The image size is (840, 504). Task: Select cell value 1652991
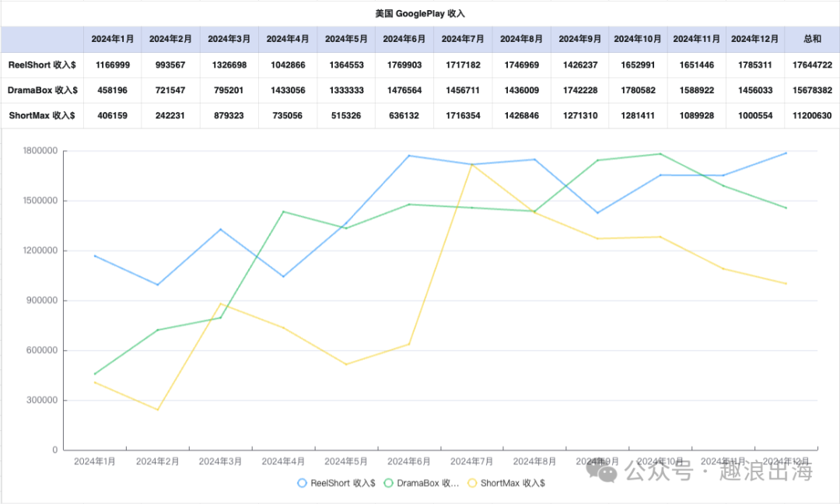coord(638,65)
